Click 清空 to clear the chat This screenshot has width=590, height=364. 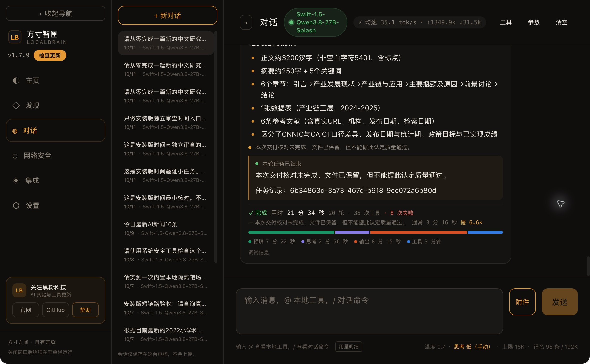[562, 22]
